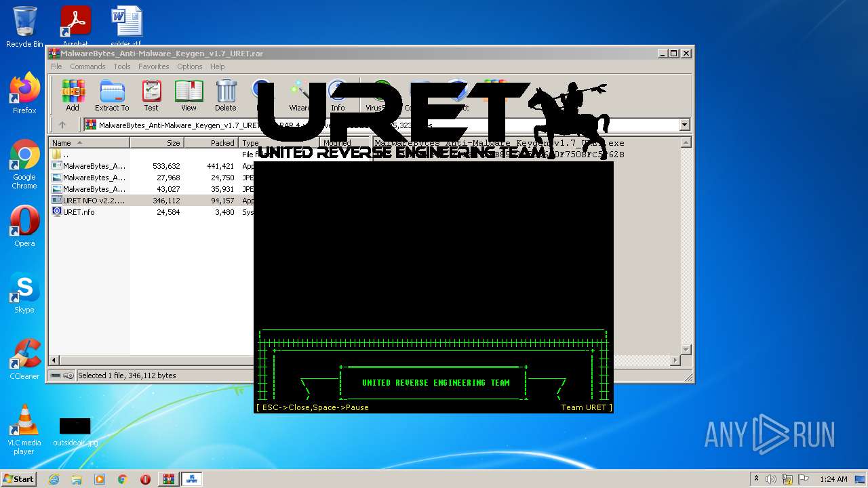Screen dimensions: 868x488
Task: Click the Team URET label
Action: (587, 407)
